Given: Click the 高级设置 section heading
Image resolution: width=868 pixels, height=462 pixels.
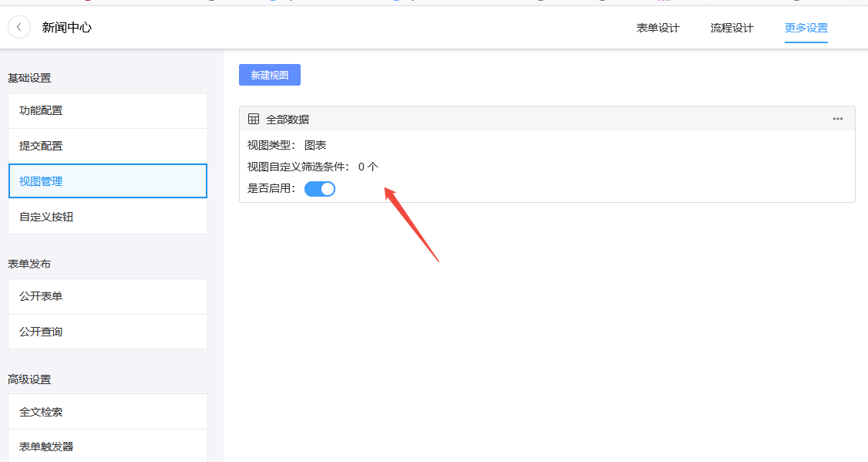Looking at the screenshot, I should [29, 379].
